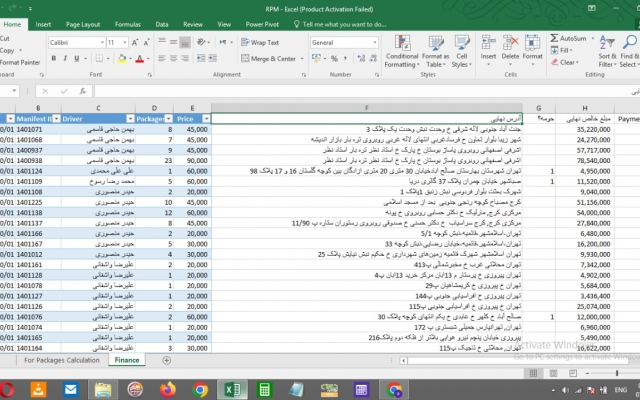Screen dimensions: 640x400
Task: Toggle Bold formatting
Action: tap(53, 59)
